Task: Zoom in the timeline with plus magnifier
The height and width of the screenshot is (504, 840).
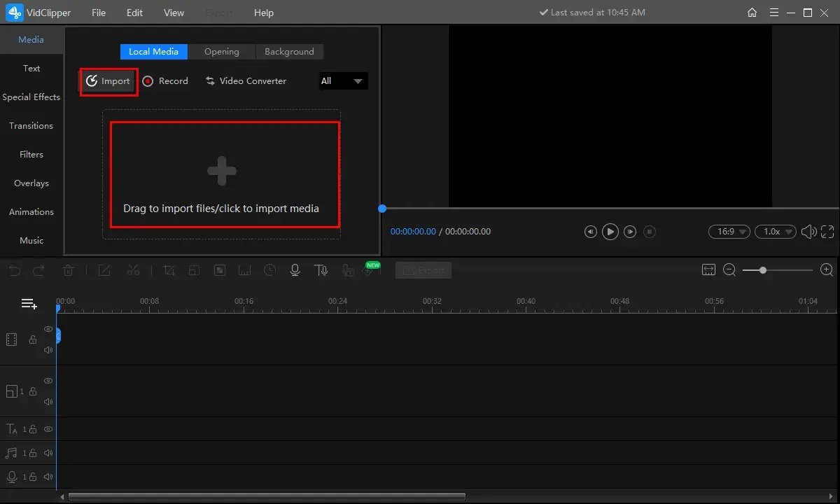Action: [x=827, y=270]
